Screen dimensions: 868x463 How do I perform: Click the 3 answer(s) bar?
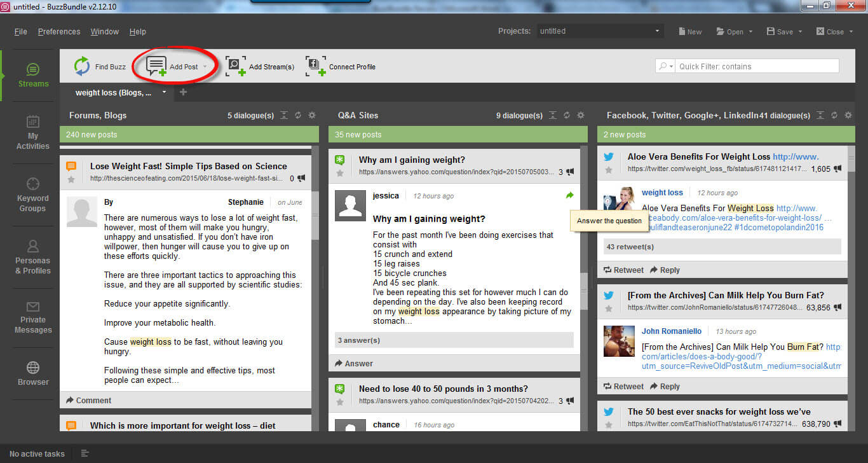point(454,340)
